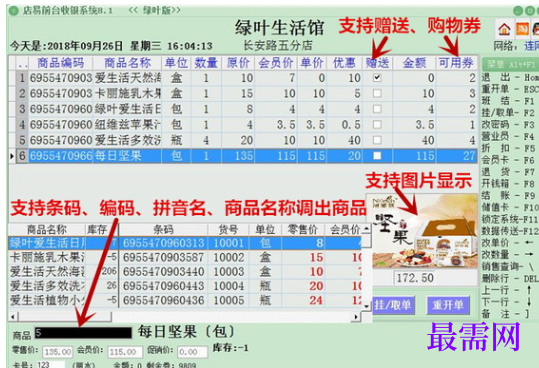
Task: Select 货号 10003 in product list
Action: [229, 272]
